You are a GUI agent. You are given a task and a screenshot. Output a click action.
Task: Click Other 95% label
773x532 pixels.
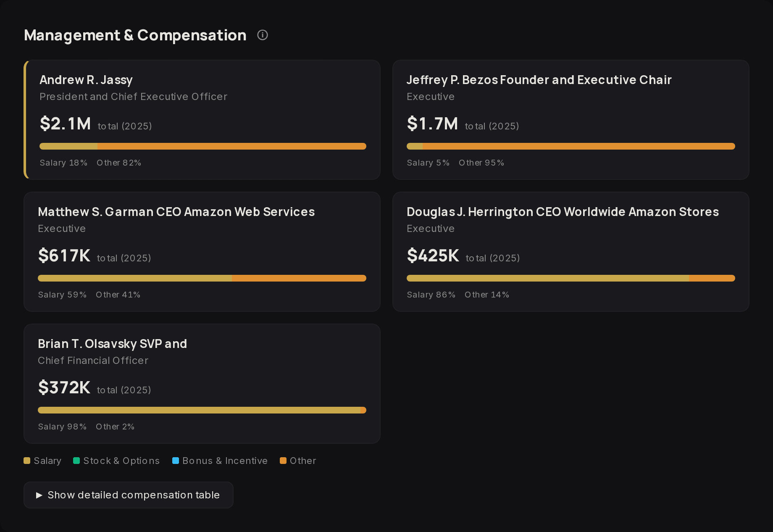pyautogui.click(x=481, y=163)
